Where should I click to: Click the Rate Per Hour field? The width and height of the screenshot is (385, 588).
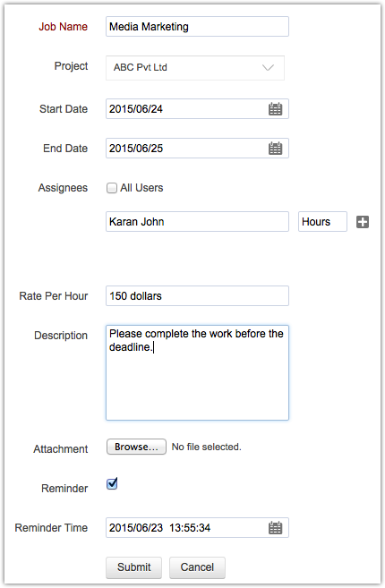[197, 296]
